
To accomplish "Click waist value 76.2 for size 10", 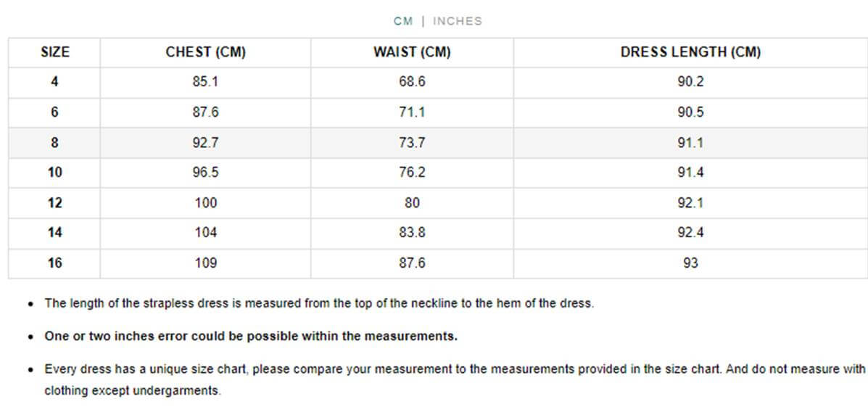I will (412, 173).
